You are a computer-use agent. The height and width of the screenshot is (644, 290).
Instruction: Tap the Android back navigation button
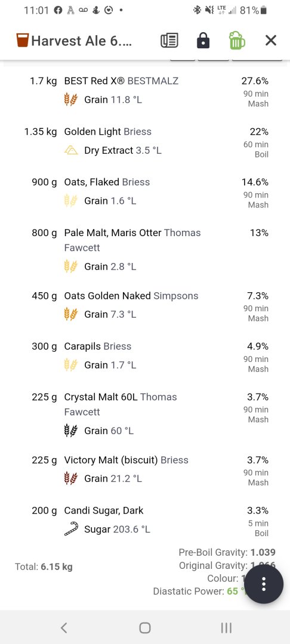click(x=64, y=627)
